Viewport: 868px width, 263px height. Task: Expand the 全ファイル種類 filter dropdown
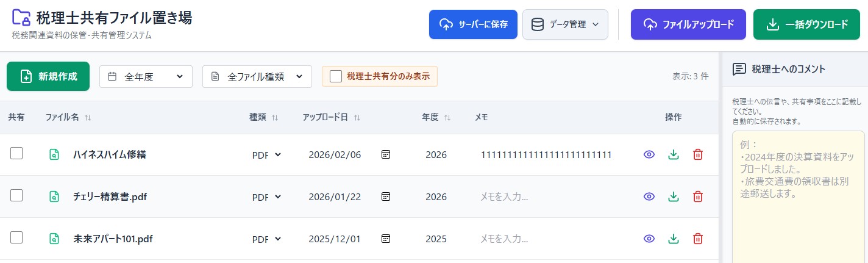click(257, 77)
